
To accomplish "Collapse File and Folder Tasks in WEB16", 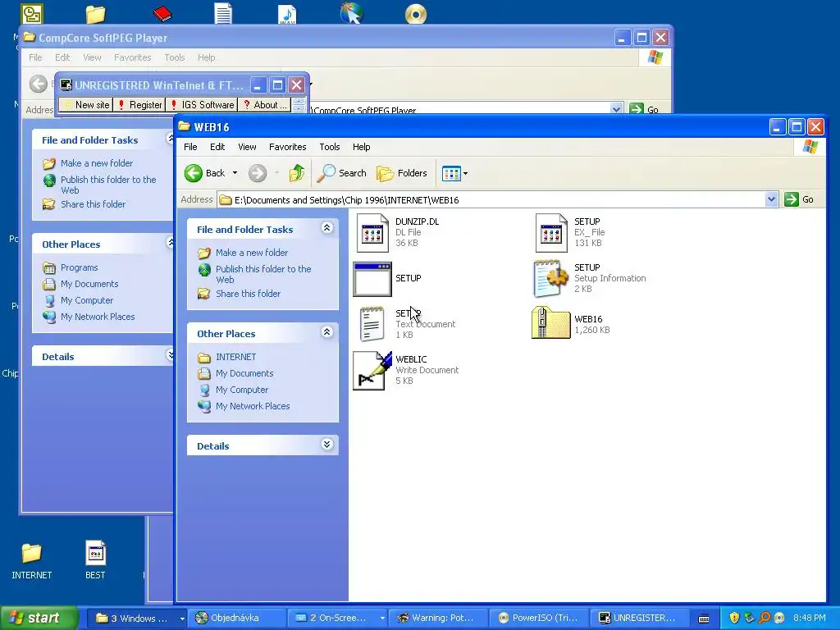I will point(326,228).
